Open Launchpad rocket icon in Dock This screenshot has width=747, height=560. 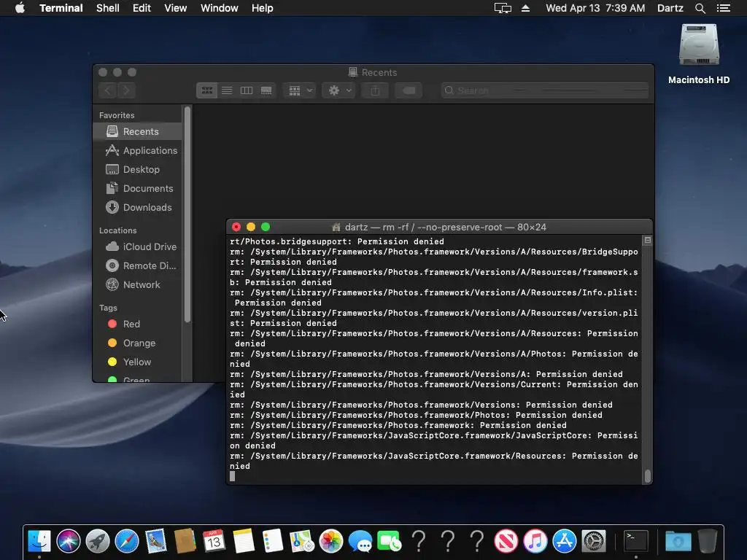(x=98, y=541)
